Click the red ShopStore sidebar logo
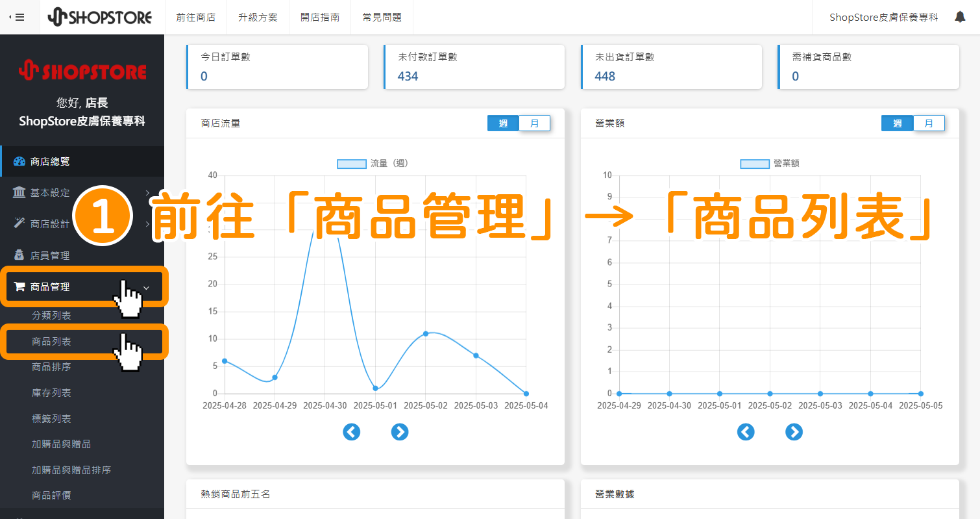This screenshot has width=980, height=519. point(82,71)
